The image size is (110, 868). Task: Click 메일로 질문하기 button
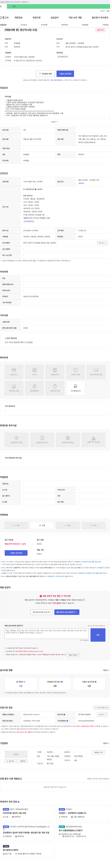73,655
